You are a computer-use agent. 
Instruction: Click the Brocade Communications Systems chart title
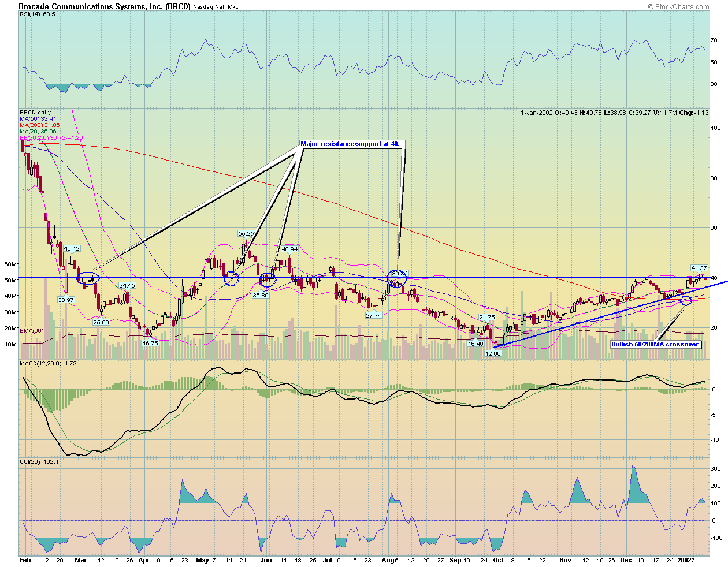click(105, 6)
